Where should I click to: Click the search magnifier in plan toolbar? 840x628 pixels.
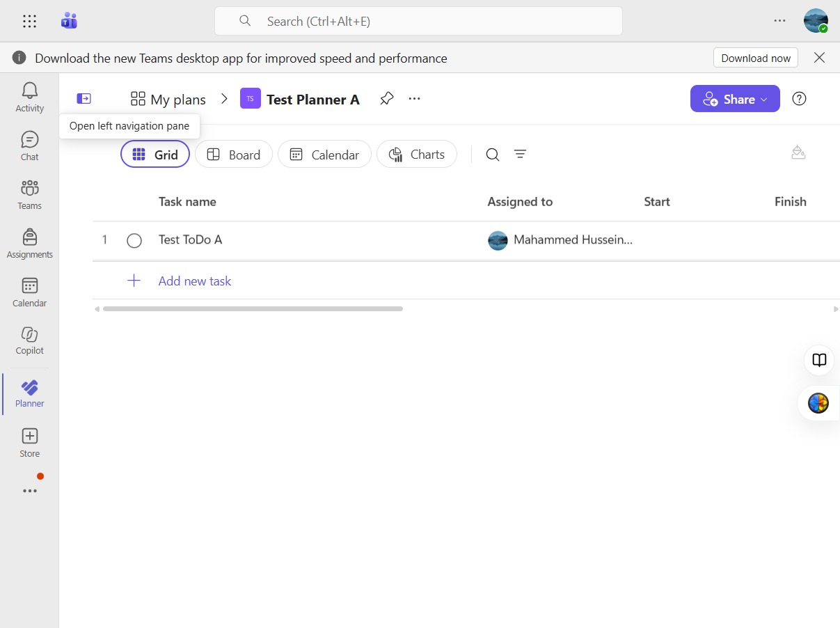(x=493, y=155)
